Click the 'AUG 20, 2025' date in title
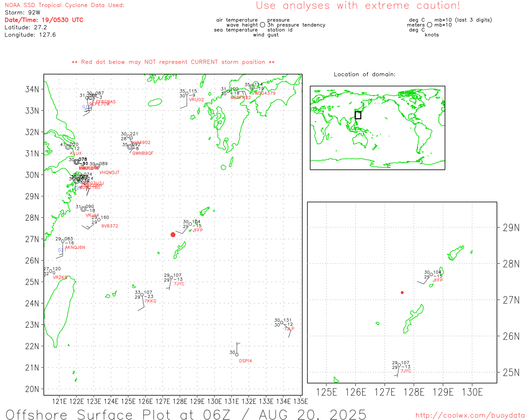The height and width of the screenshot is (420, 525). 313,414
